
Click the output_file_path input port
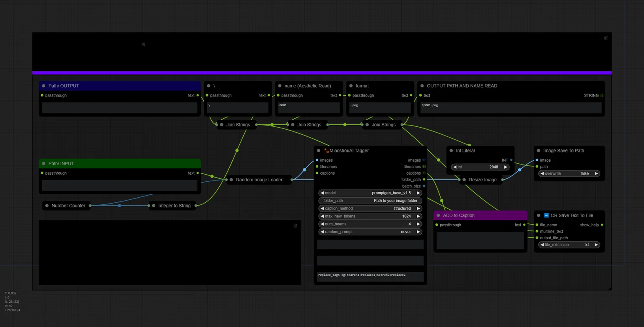pos(537,238)
